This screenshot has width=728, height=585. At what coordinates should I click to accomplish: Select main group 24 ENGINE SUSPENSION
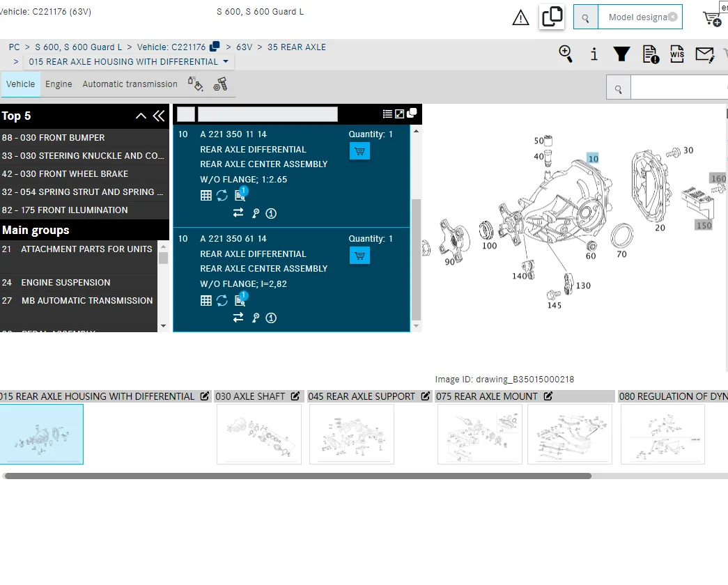pyautogui.click(x=79, y=282)
